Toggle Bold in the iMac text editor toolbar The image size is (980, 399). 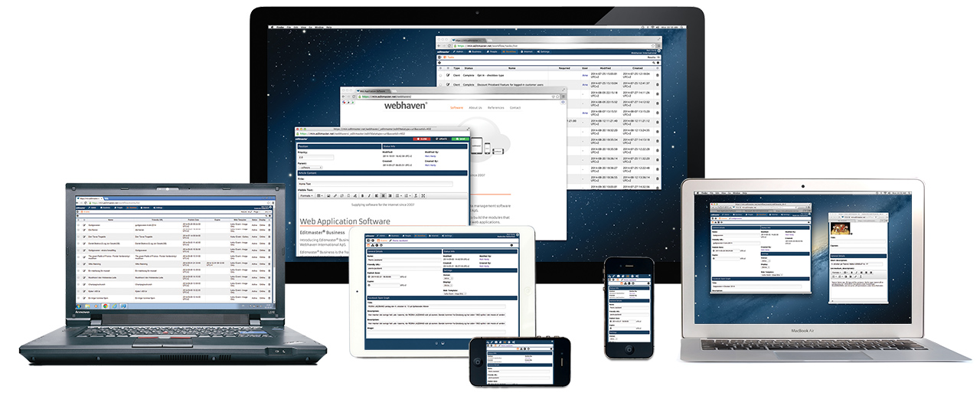[x=361, y=195]
